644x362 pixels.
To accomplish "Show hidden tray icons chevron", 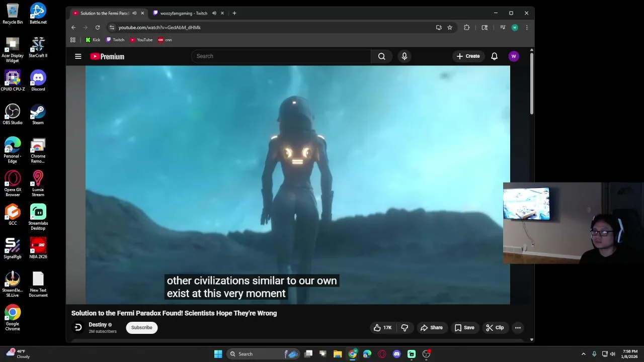I will pyautogui.click(x=584, y=354).
